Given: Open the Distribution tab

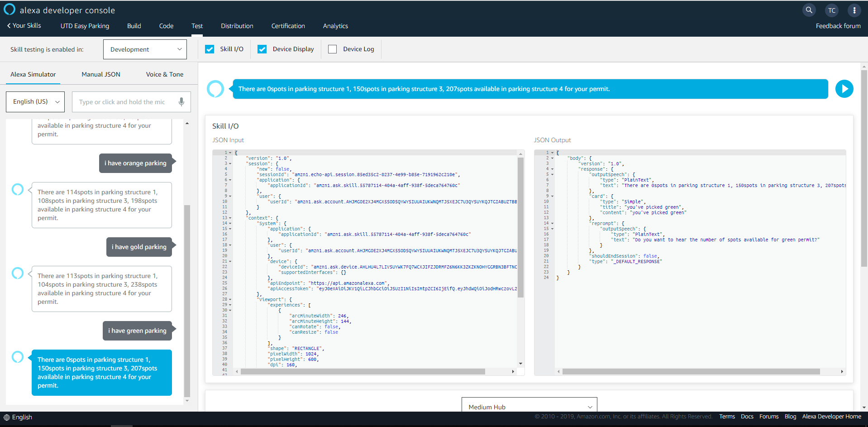Looking at the screenshot, I should pos(237,26).
